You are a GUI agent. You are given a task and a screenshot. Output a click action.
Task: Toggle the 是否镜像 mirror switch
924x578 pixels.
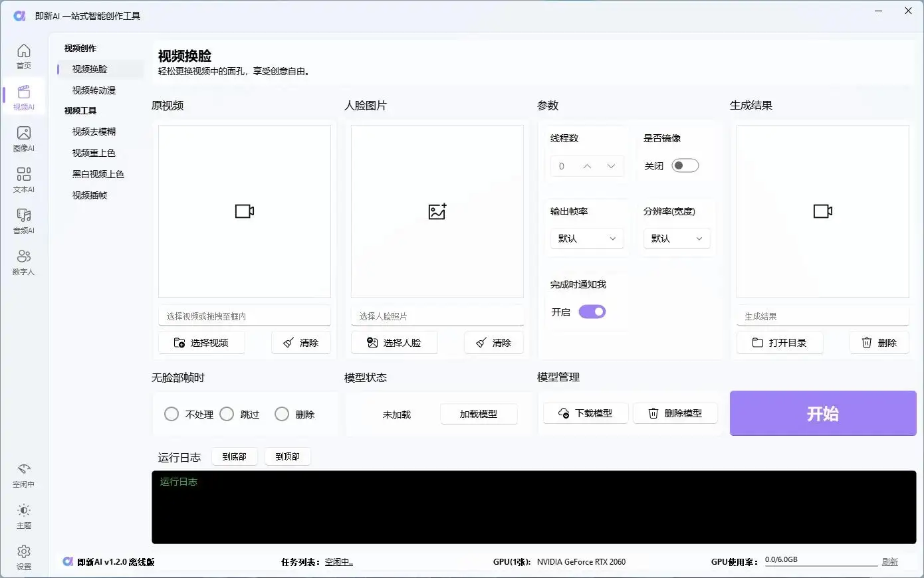685,165
